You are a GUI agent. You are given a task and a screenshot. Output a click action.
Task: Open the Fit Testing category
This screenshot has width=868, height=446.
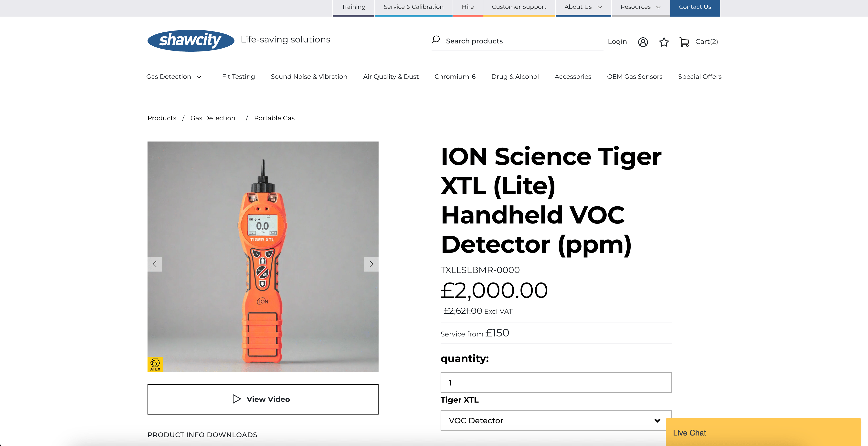click(x=238, y=77)
